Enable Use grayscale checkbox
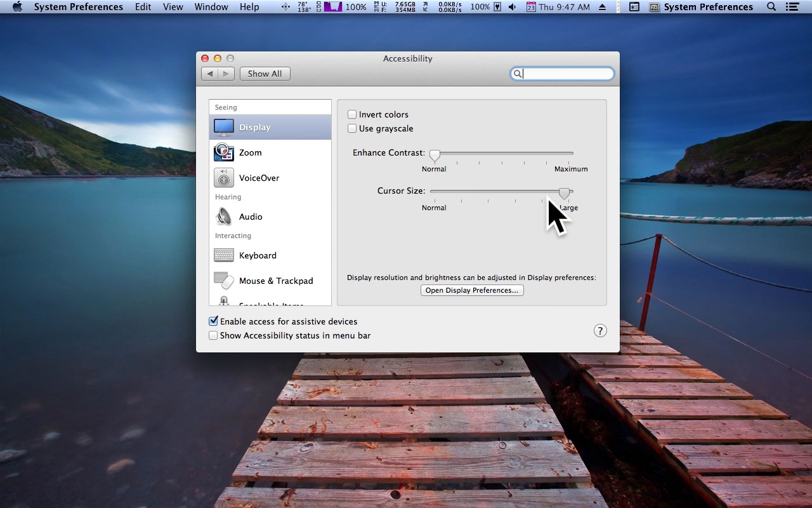The width and height of the screenshot is (812, 508). pos(352,128)
